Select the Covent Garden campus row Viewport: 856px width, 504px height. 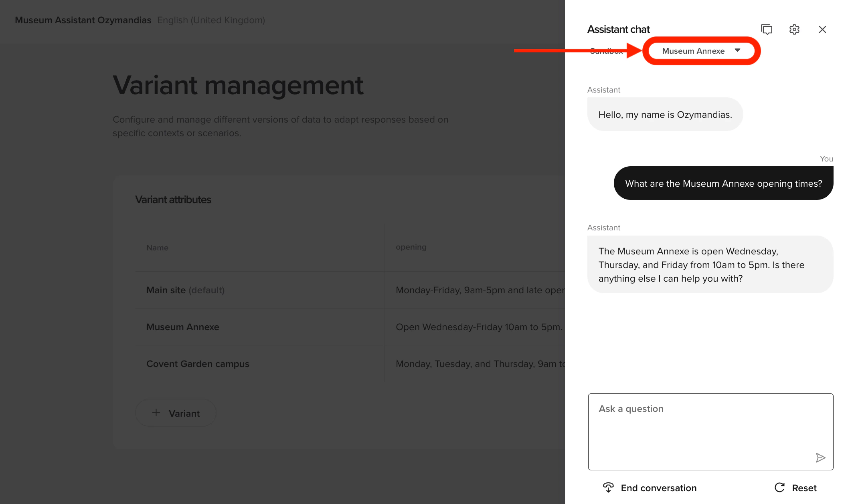198,364
